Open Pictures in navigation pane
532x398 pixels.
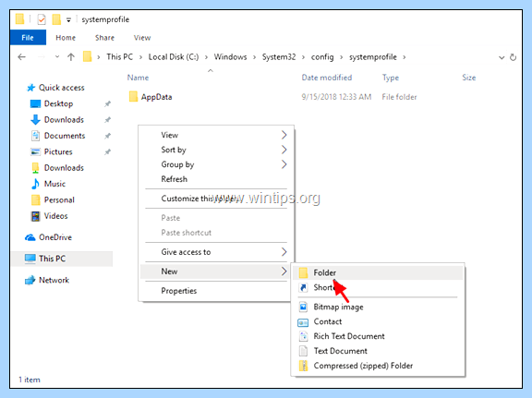(58, 151)
